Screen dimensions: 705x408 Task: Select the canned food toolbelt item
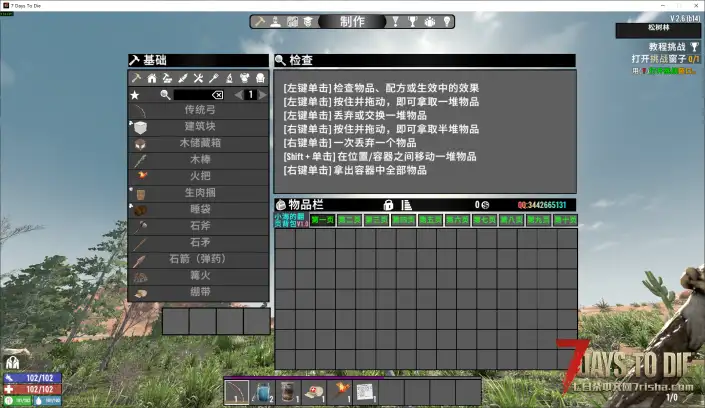coord(288,392)
